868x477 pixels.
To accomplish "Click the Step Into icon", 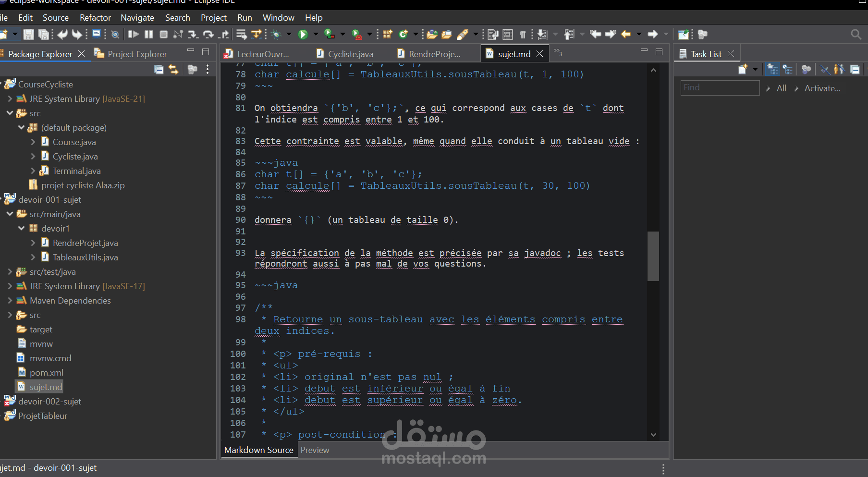I will click(193, 35).
